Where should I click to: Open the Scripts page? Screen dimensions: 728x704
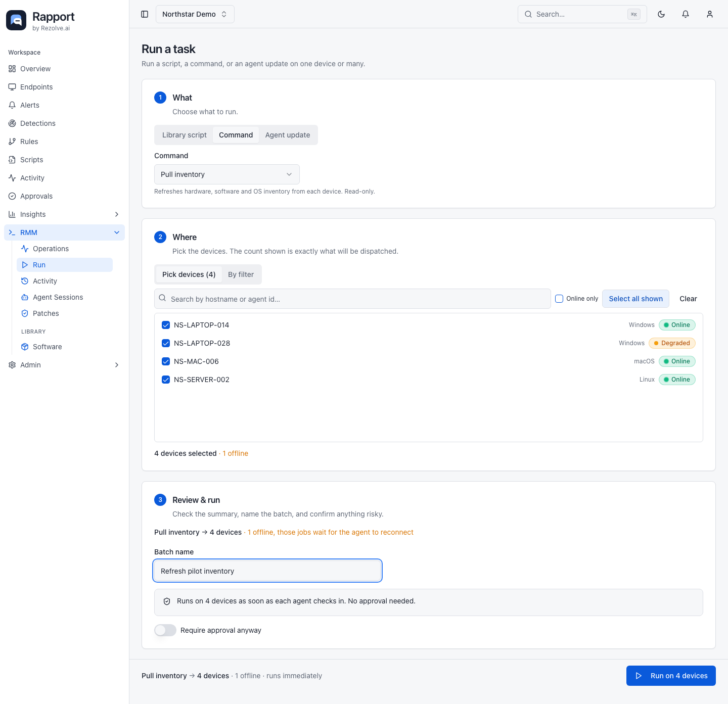pos(64,160)
